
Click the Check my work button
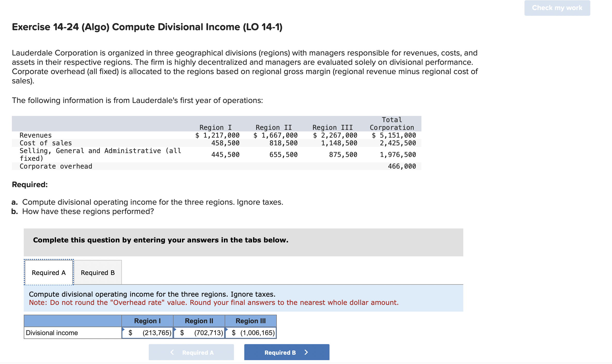(557, 8)
